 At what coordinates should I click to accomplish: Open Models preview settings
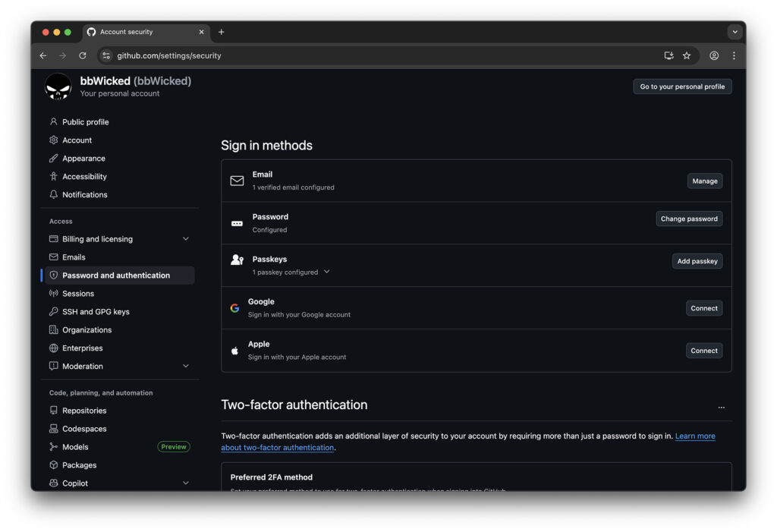click(119, 447)
